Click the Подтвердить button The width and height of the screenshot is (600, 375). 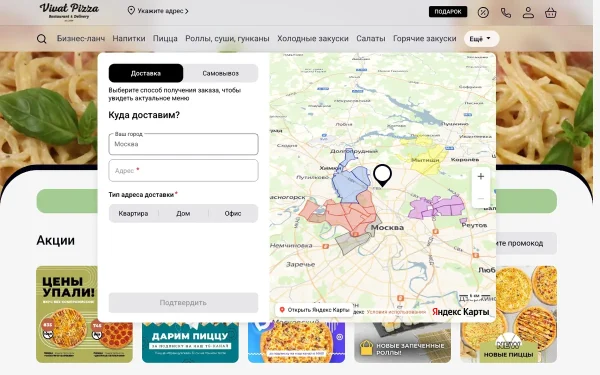click(183, 303)
